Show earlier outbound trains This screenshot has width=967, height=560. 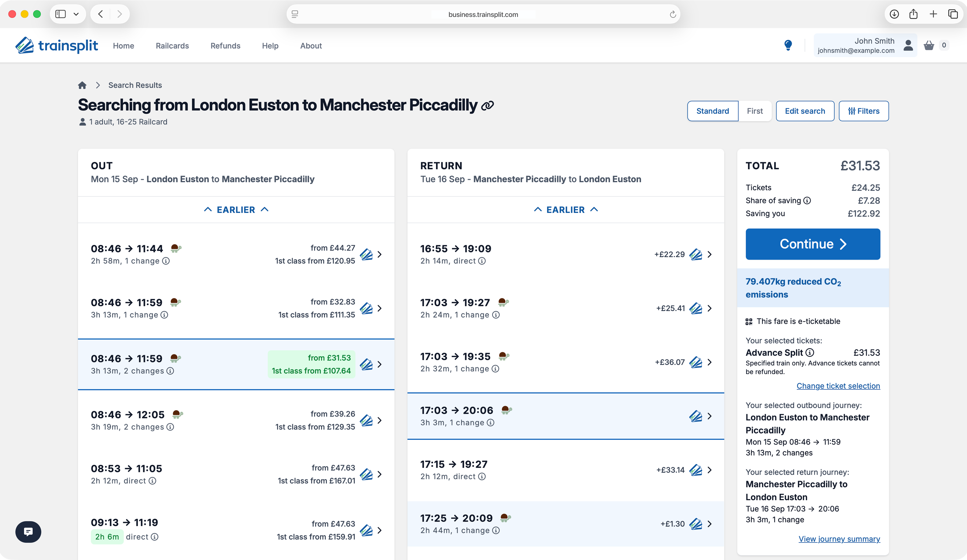tap(236, 210)
